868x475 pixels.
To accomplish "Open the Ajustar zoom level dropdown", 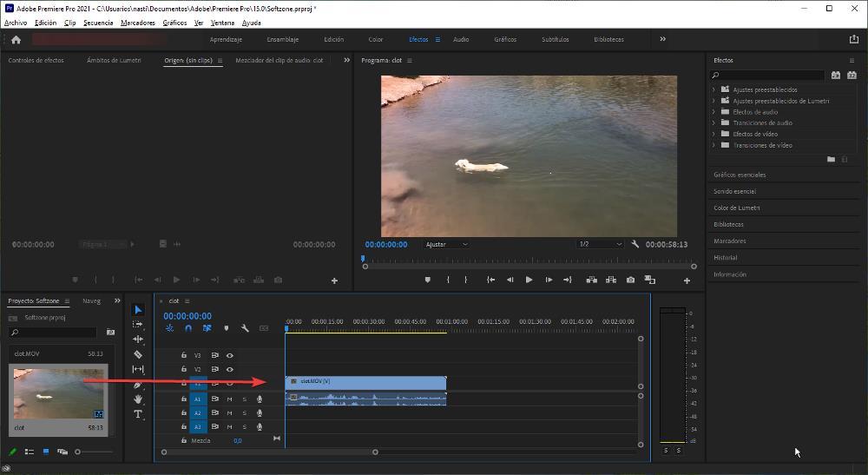I will pyautogui.click(x=446, y=244).
